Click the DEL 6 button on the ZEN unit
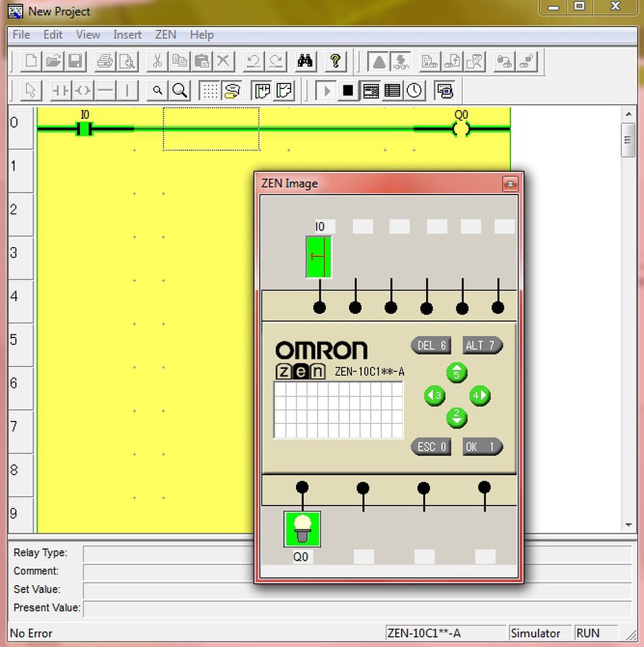644x647 pixels. (x=431, y=346)
